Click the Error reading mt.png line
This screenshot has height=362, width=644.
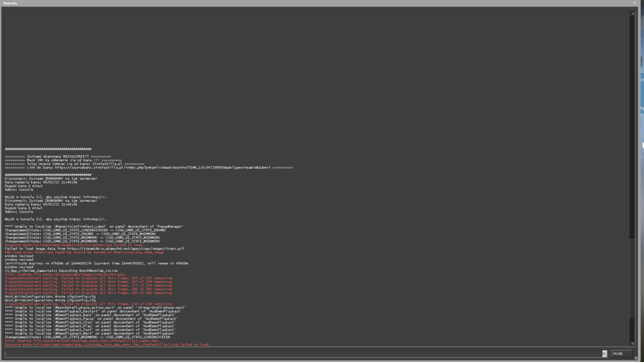point(65,274)
